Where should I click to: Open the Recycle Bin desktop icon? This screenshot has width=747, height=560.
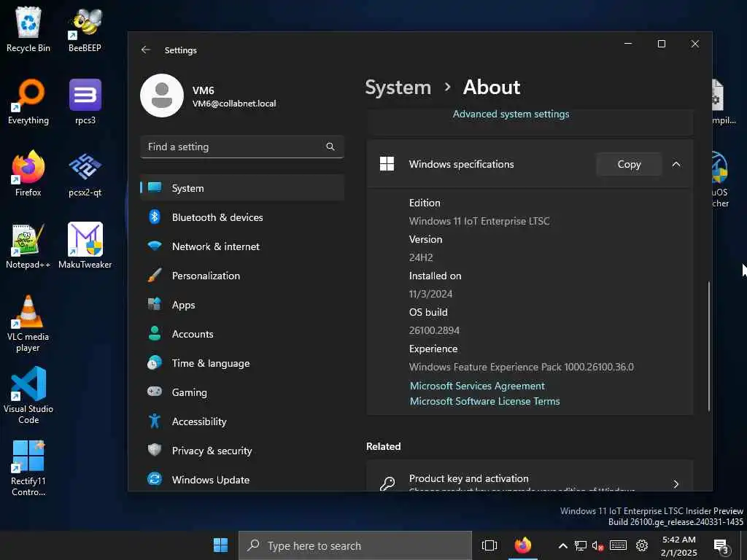(28, 28)
